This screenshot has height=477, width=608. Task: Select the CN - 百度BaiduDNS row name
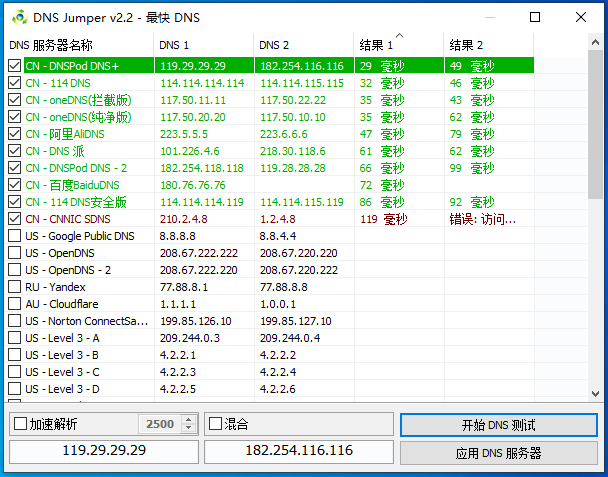(x=72, y=185)
